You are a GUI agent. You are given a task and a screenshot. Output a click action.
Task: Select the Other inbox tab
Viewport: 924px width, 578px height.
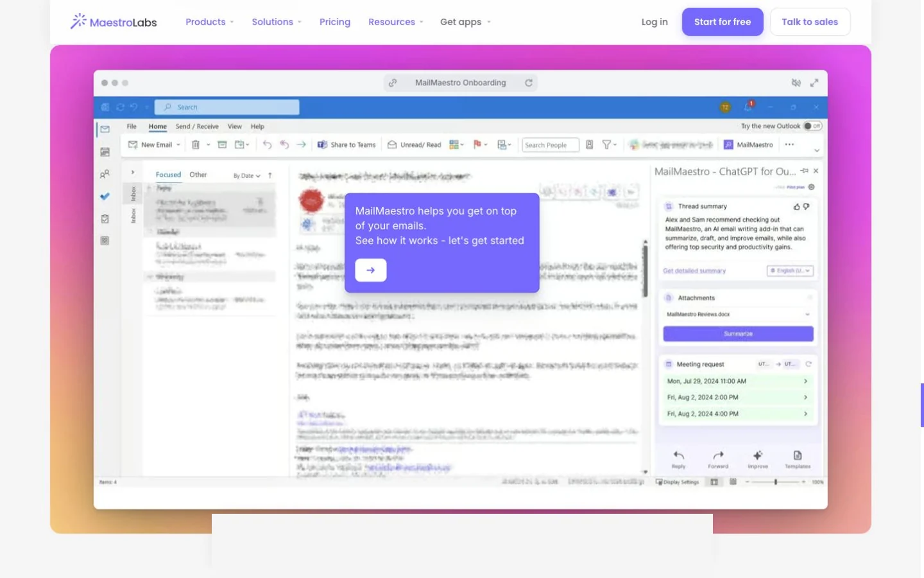coord(198,175)
